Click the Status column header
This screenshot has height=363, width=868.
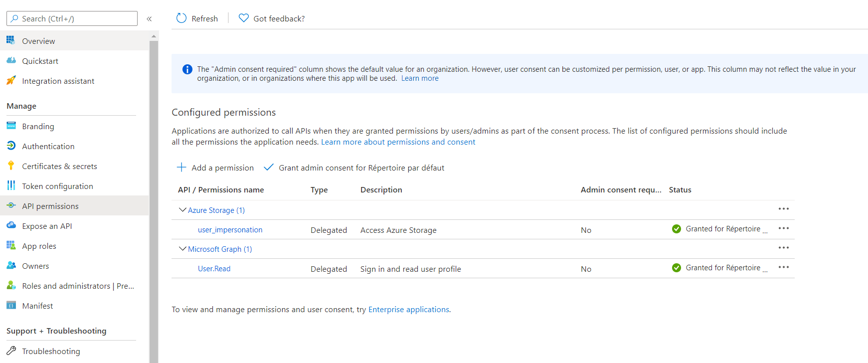pos(680,190)
